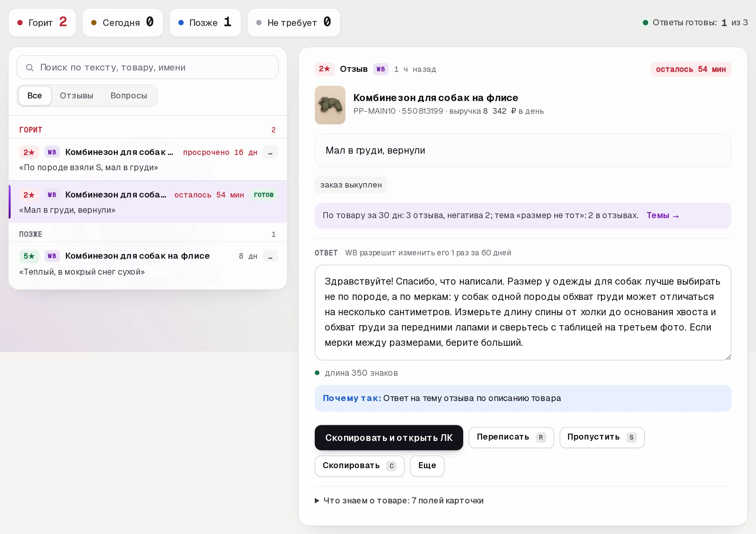
Task: Expand Что знаем о товаре section
Action: click(x=399, y=500)
